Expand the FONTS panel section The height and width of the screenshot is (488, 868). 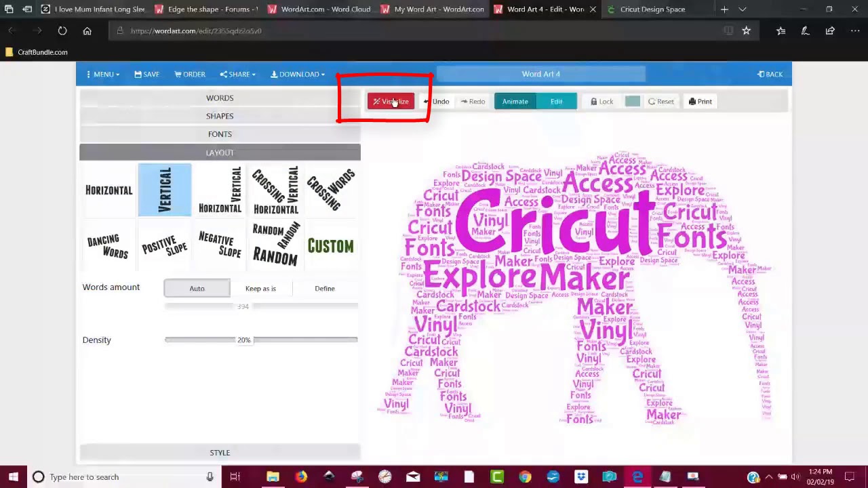[220, 134]
